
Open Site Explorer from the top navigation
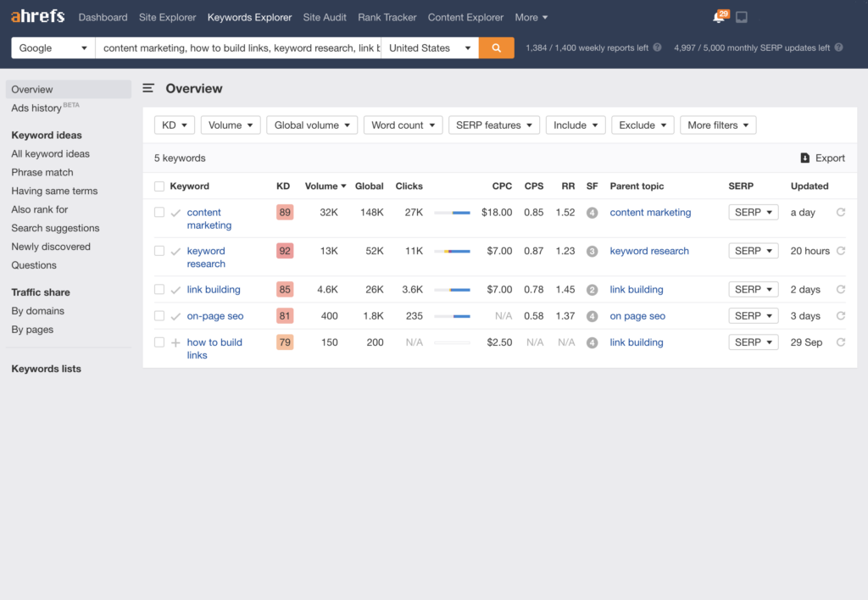click(167, 17)
